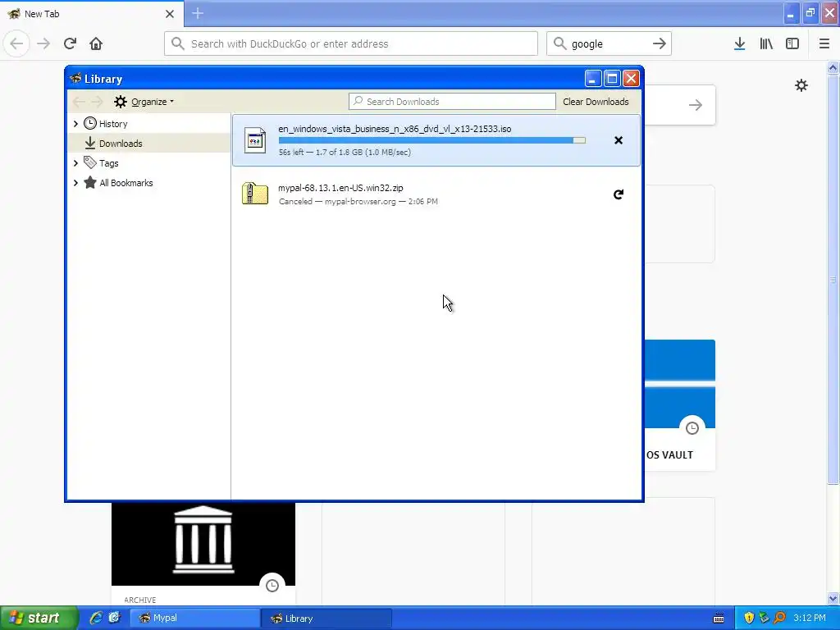Click the ISO file icon
This screenshot has width=840, height=630.
[255, 140]
